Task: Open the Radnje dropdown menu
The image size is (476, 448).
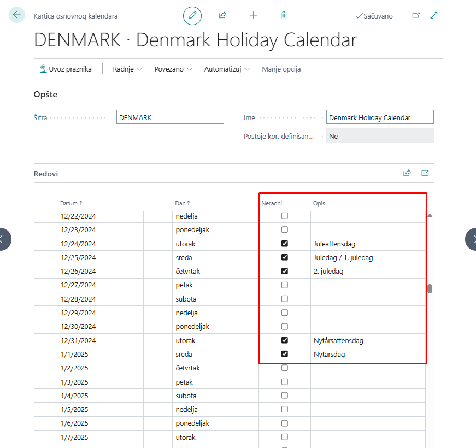Action: click(127, 69)
